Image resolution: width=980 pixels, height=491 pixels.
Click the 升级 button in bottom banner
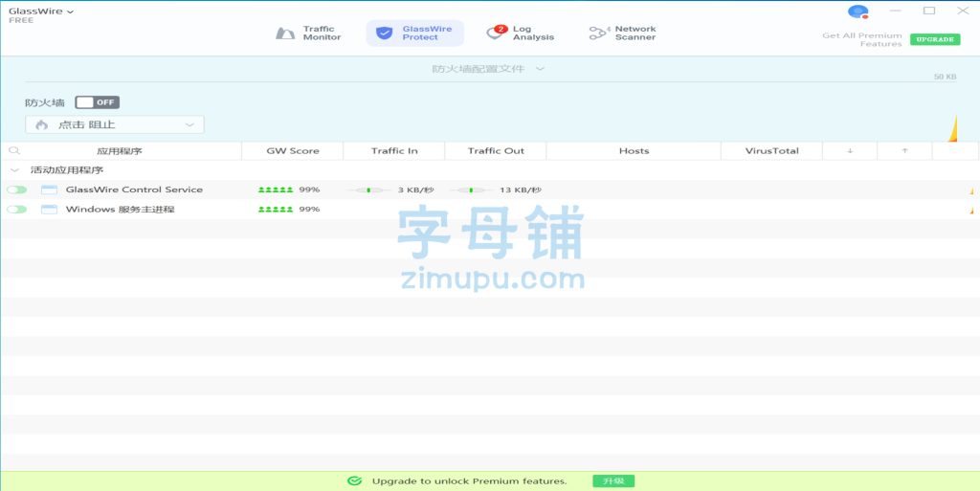point(613,481)
